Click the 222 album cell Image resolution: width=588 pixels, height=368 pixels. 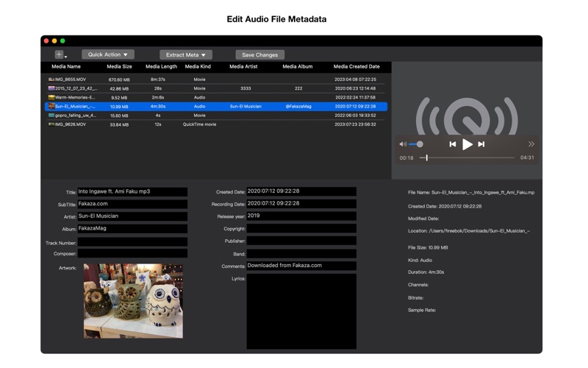[298, 88]
